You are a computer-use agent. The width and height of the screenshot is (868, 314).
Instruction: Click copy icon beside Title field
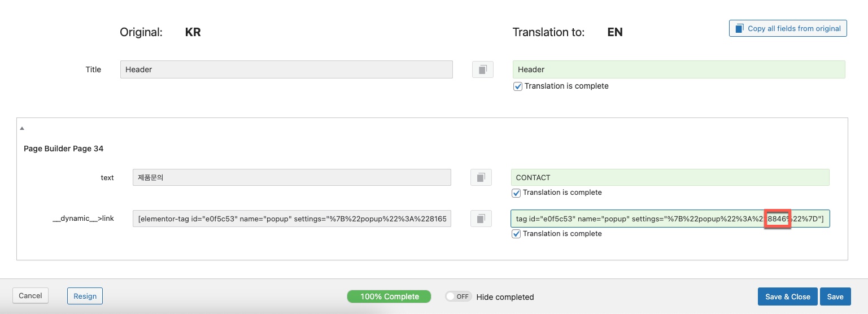tap(482, 69)
